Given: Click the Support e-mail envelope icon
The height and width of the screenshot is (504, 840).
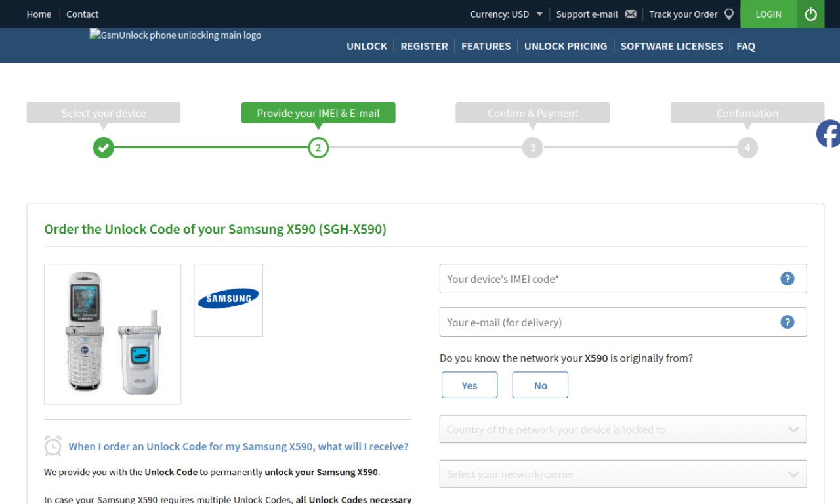Looking at the screenshot, I should 631,14.
